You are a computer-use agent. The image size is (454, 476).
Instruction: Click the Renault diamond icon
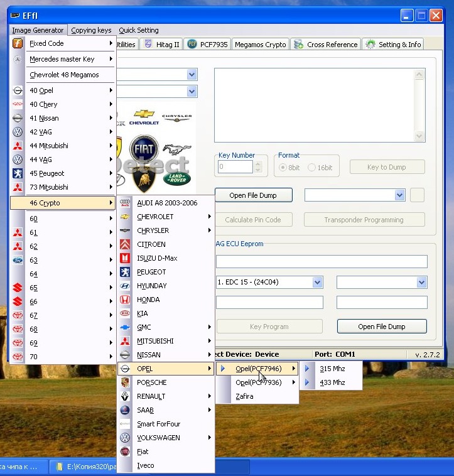125,396
